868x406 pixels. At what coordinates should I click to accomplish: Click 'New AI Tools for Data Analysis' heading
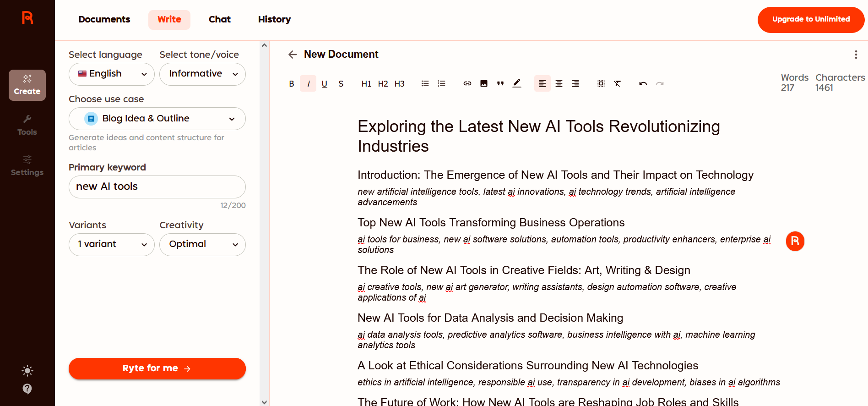click(490, 318)
